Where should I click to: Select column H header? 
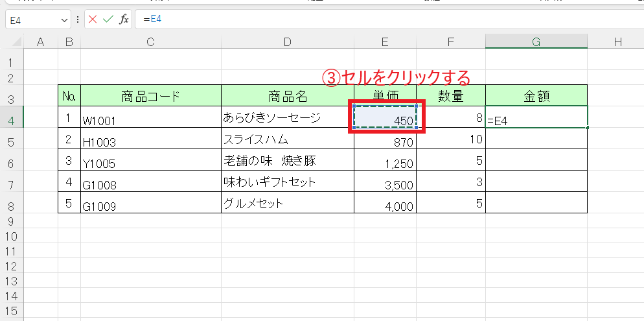point(617,42)
